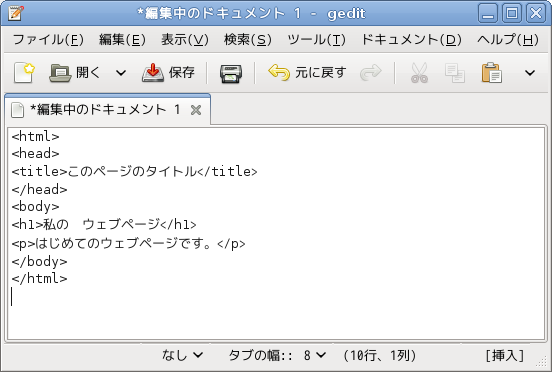Click the <h1>私の ウェブページ line

click(x=104, y=225)
